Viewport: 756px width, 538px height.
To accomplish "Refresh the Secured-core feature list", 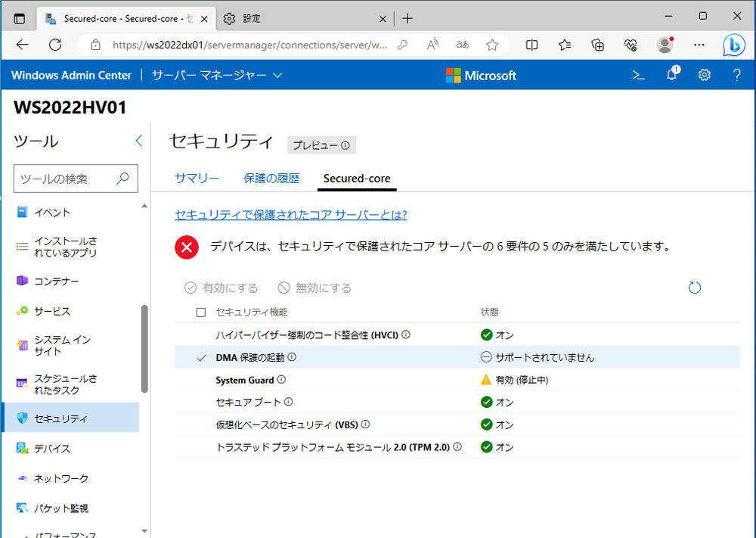I will point(694,288).
